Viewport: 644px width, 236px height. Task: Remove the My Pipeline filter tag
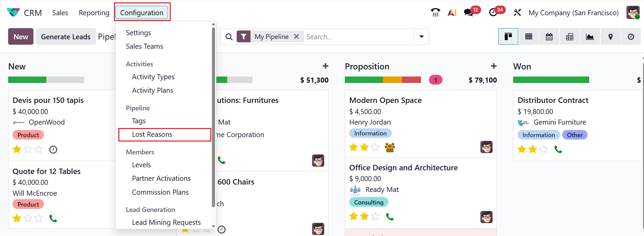[296, 36]
